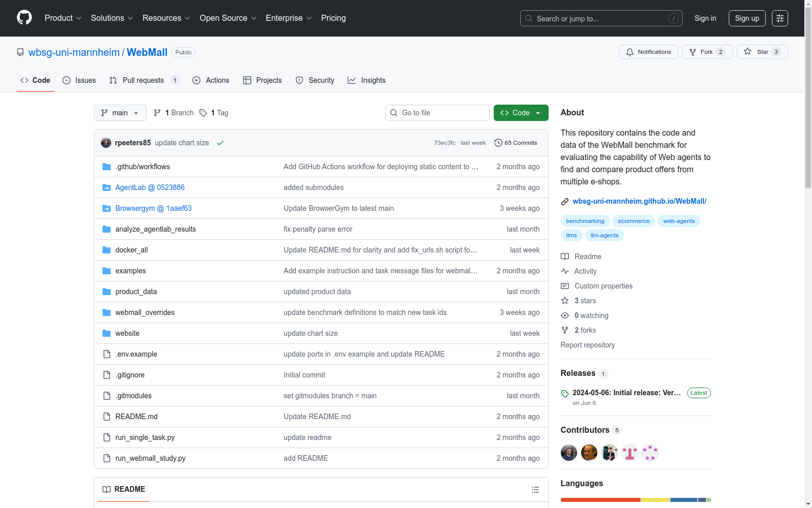Open appearance settings icon in the header
812x508 pixels.
pos(780,18)
